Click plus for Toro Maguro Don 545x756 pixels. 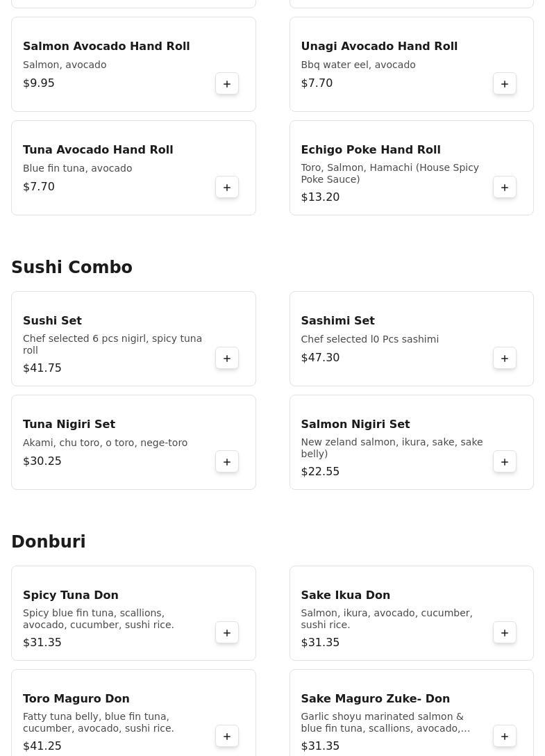pyautogui.click(x=227, y=736)
